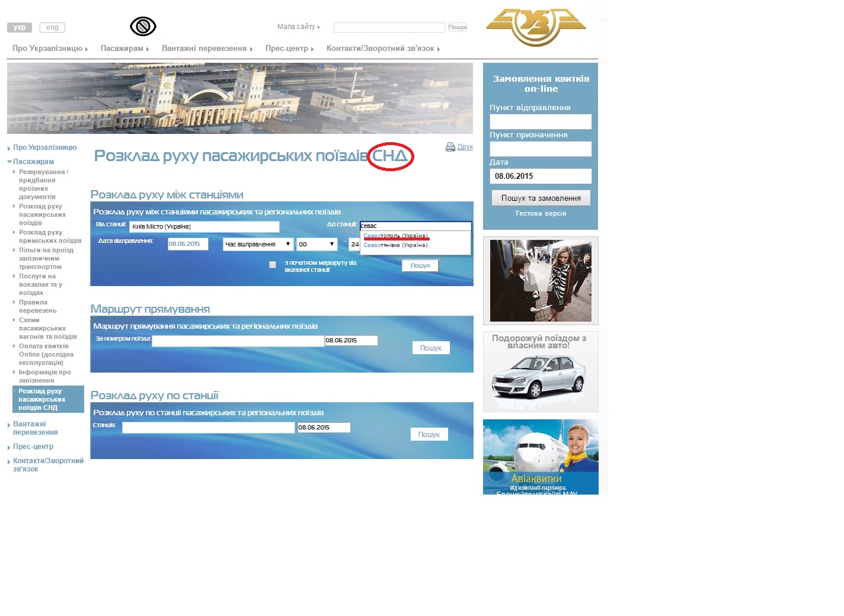844x616 pixels.
Task: Click Пошук та замовлення button
Action: coord(541,198)
